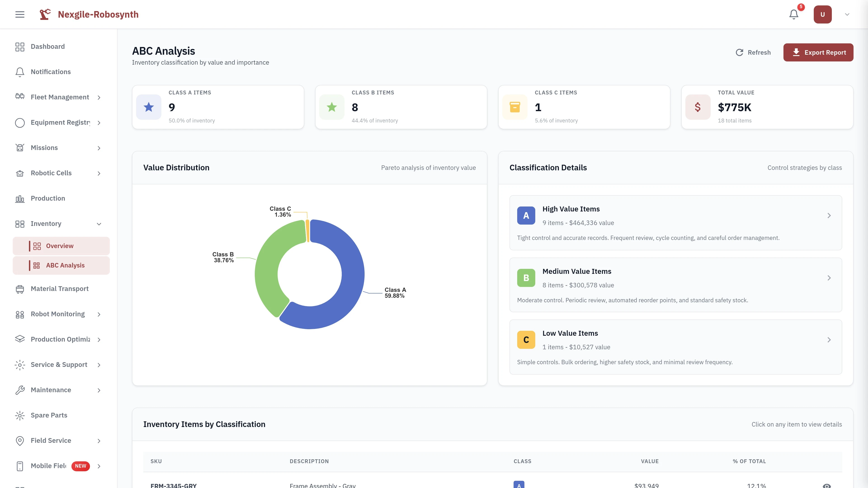Image resolution: width=868 pixels, height=488 pixels.
Task: Open the hamburger navigation menu
Action: (x=19, y=14)
